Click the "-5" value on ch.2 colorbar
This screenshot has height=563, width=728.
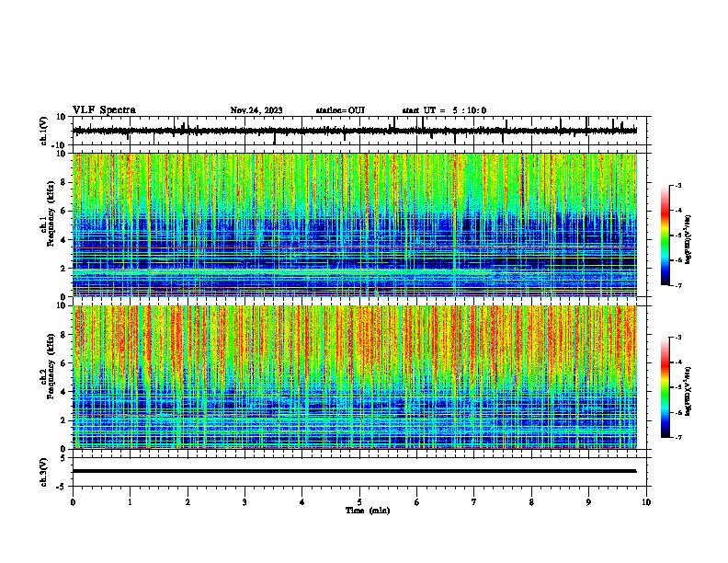coord(678,387)
